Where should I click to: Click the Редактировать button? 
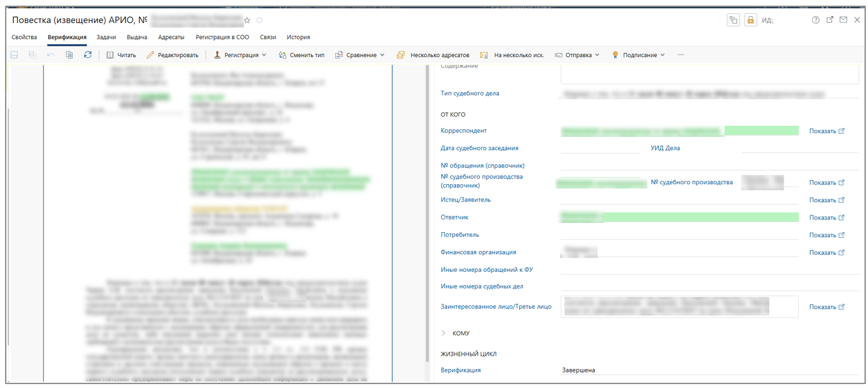pos(172,55)
